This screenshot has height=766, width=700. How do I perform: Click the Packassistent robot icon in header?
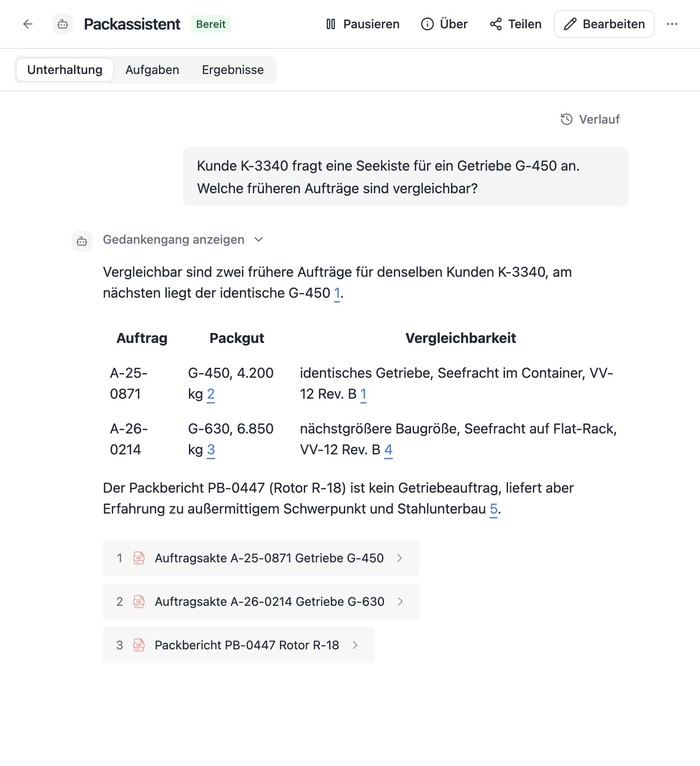click(x=63, y=24)
